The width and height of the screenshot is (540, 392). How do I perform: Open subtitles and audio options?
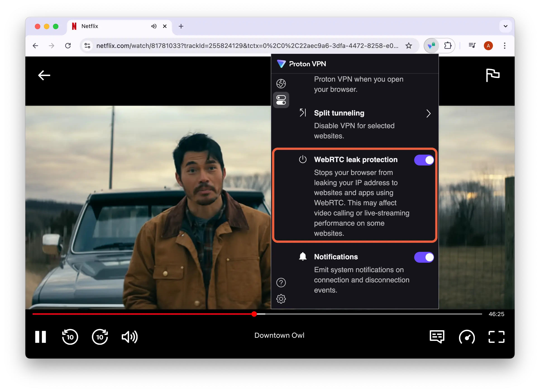(437, 337)
